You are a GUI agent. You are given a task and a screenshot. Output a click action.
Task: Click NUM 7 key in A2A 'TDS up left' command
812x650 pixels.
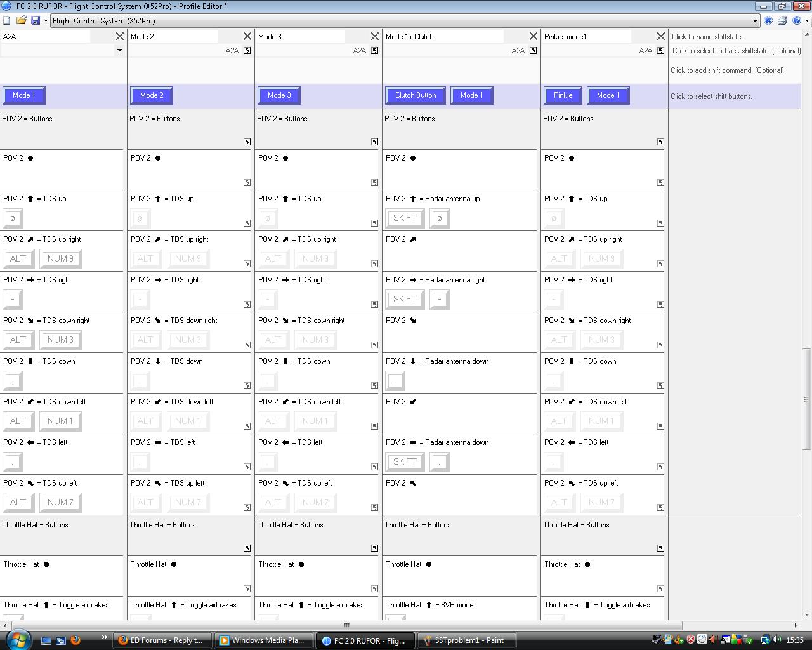61,502
